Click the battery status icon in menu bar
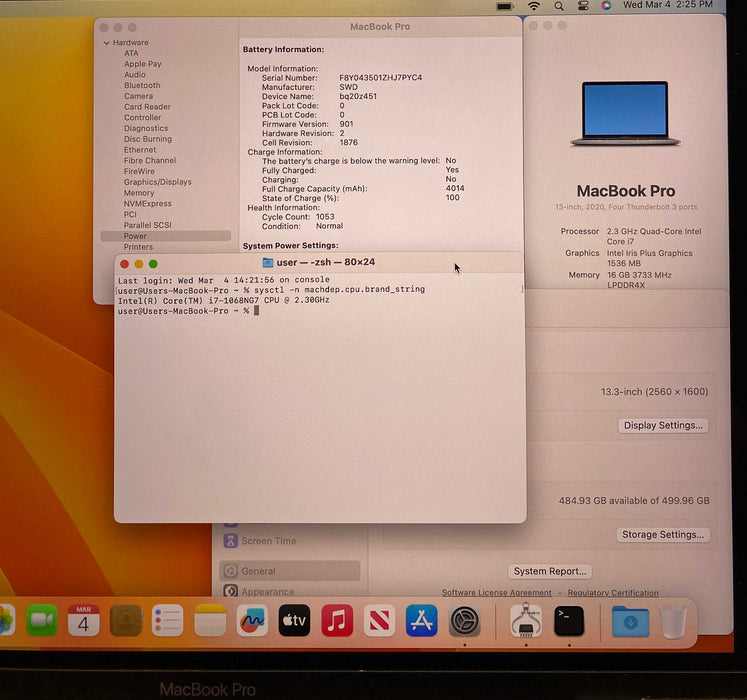 [x=505, y=6]
